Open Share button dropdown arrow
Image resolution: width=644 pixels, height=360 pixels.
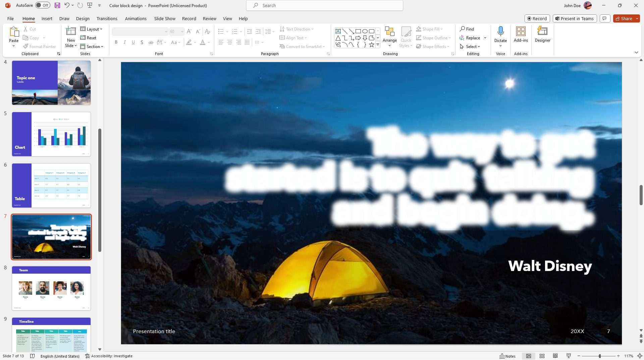pyautogui.click(x=637, y=18)
